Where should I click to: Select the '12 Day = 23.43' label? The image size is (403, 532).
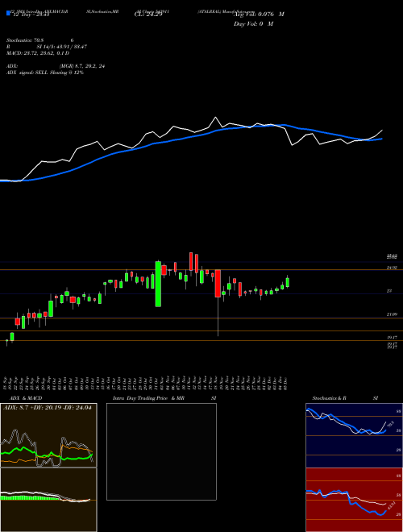(31, 15)
